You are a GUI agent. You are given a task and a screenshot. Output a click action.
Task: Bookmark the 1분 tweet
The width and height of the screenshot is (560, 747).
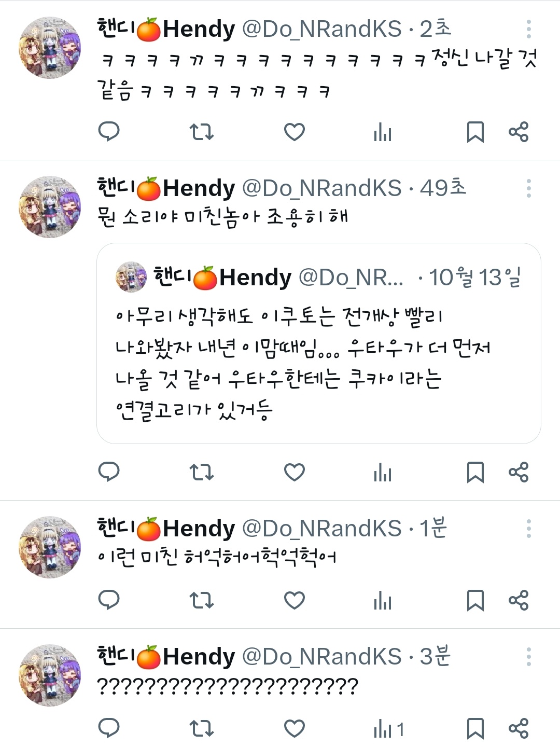(x=475, y=600)
